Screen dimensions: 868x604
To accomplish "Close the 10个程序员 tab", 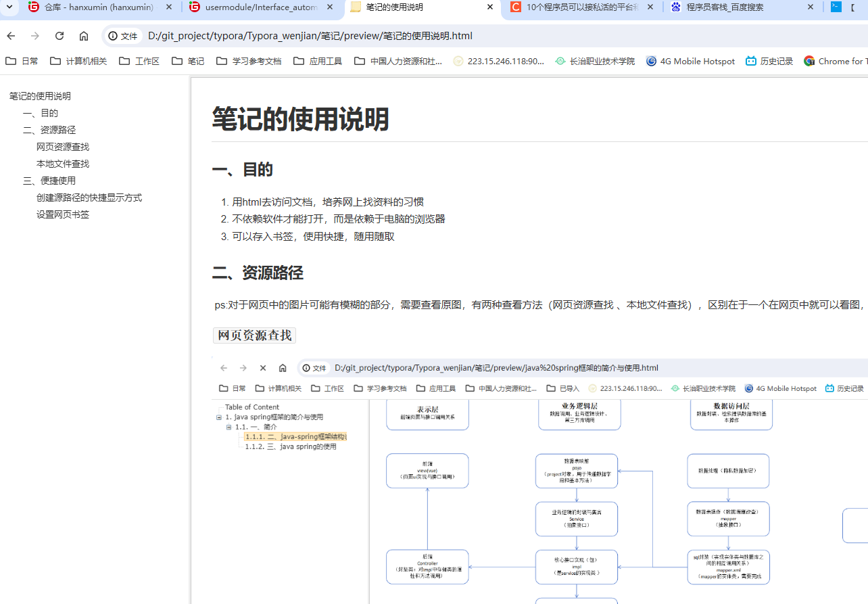I will click(x=650, y=7).
